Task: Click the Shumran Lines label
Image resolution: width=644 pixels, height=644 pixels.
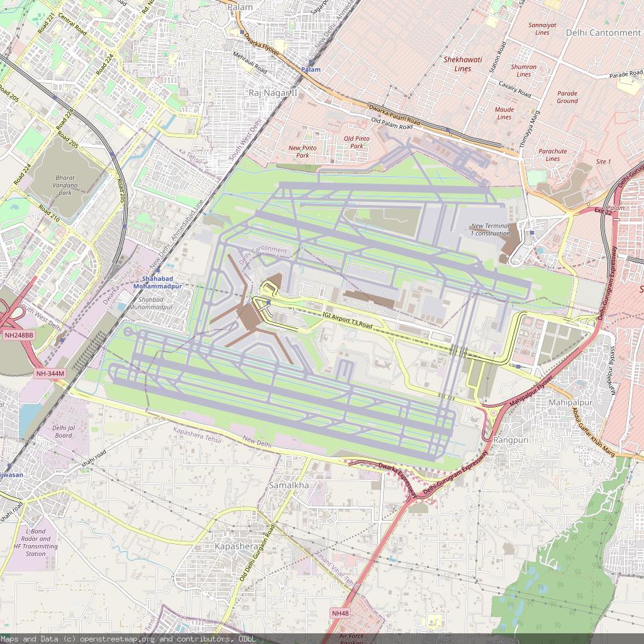Action: (524, 70)
